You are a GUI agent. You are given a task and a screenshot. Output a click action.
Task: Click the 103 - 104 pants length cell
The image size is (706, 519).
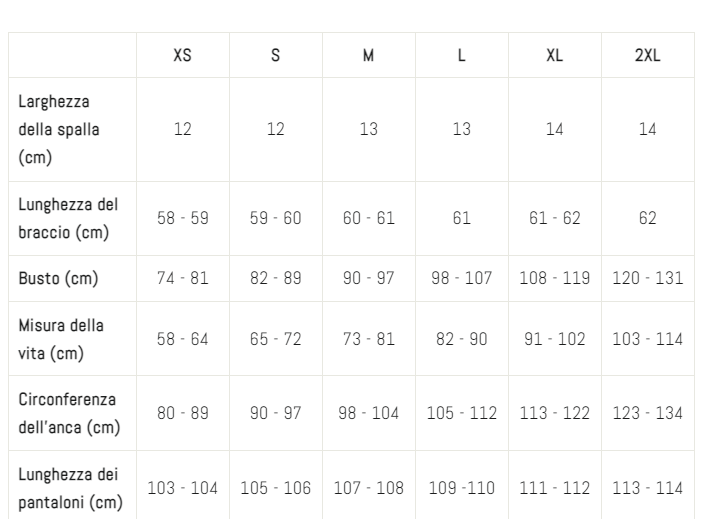pos(182,488)
